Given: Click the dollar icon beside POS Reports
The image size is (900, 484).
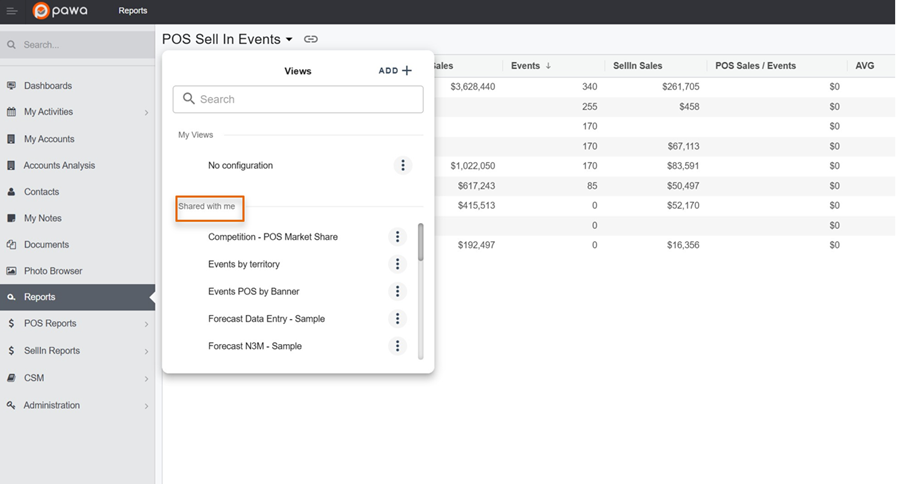Looking at the screenshot, I should click(11, 323).
